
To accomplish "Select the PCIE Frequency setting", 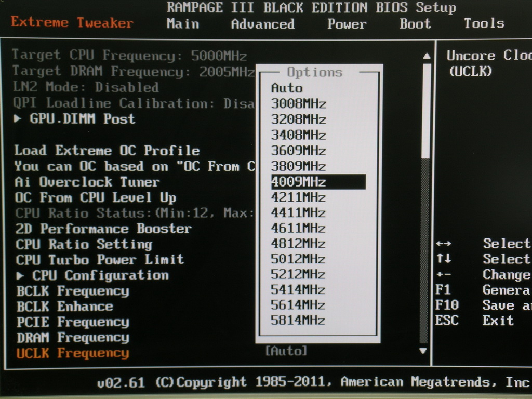I will click(73, 322).
